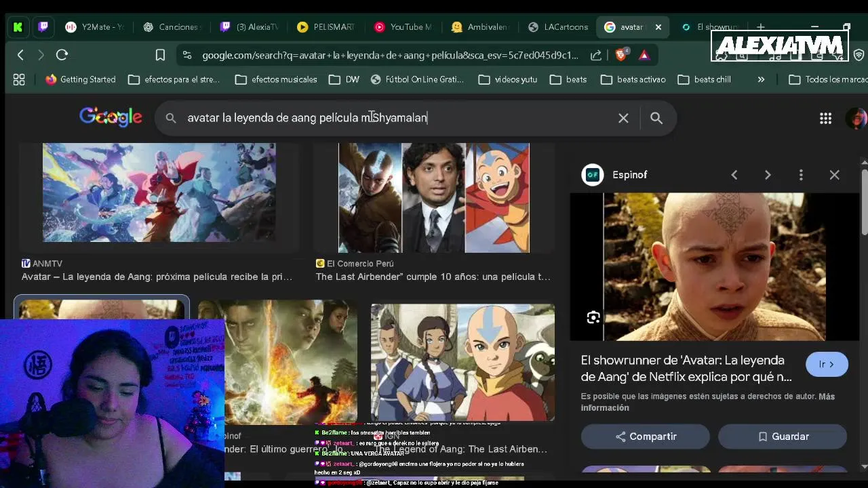Open the efectos para el stre... bookmark folder

(x=174, y=79)
